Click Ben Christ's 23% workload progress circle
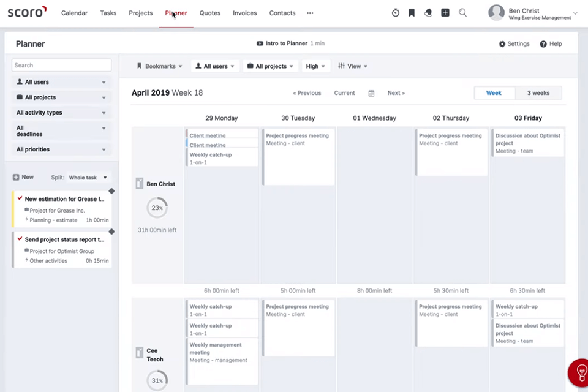 pyautogui.click(x=157, y=208)
